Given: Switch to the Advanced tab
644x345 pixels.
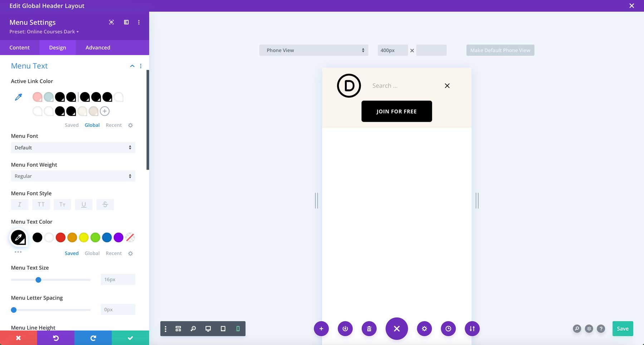Looking at the screenshot, I should [97, 47].
